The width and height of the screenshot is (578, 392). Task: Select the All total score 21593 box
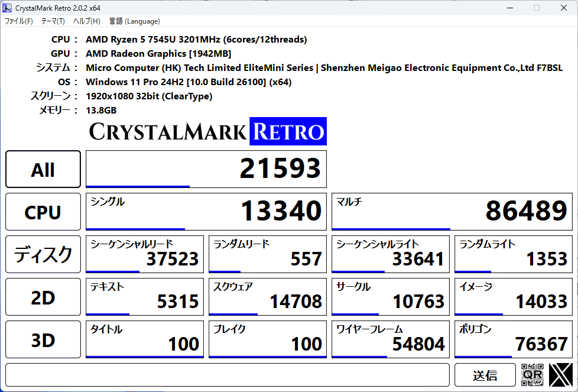point(206,169)
